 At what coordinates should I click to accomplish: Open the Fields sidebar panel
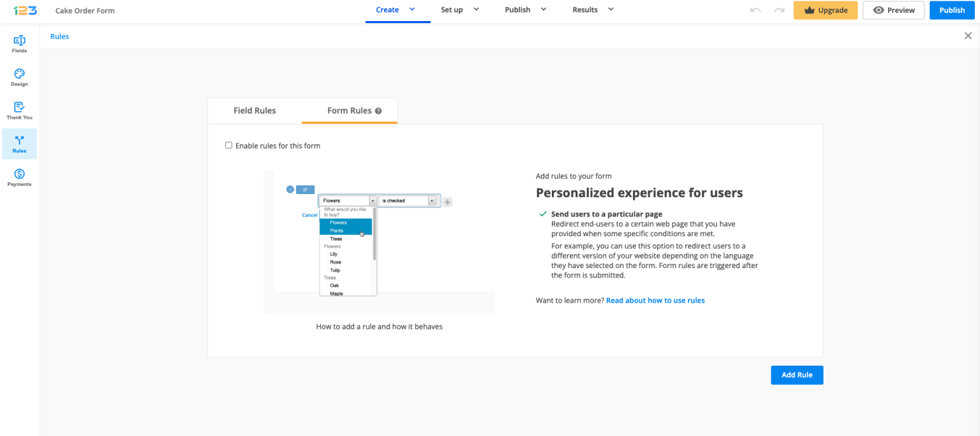pyautogui.click(x=19, y=44)
